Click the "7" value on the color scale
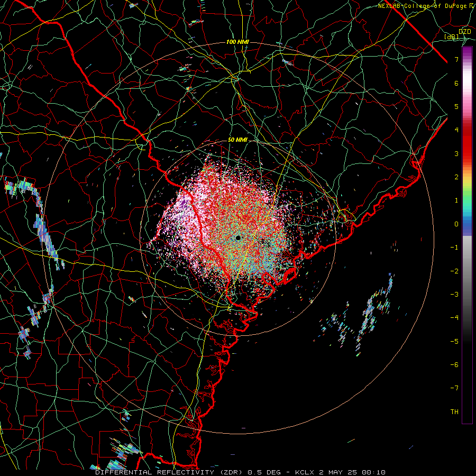476x476 pixels. [x=456, y=59]
